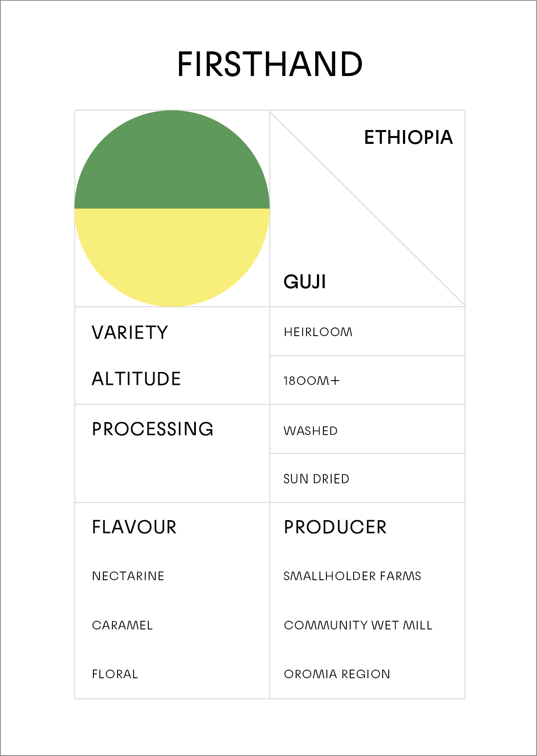Click the PROCESSING heading
Image resolution: width=537 pixels, height=756 pixels.
(153, 429)
